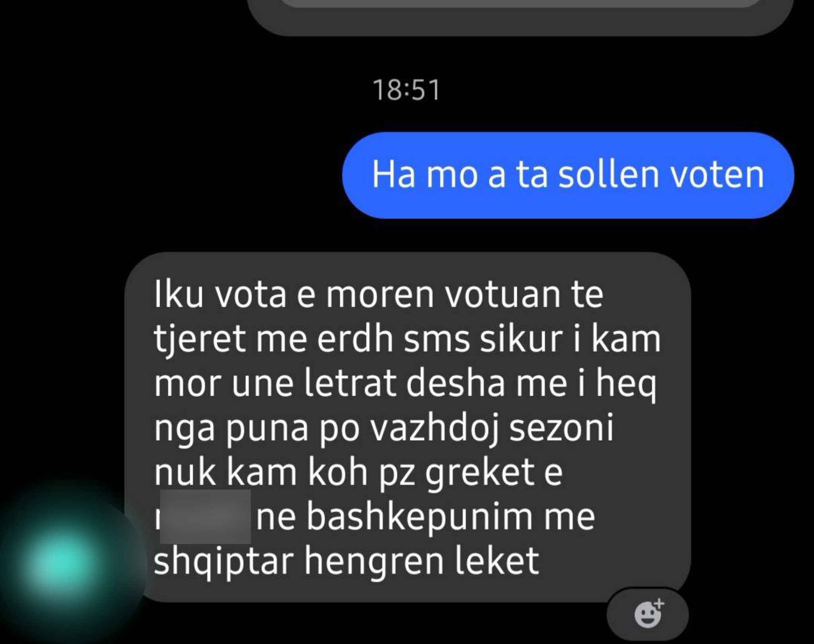Click the grey redacted block in message
Viewport: 814px width, 644px height.
click(205, 517)
